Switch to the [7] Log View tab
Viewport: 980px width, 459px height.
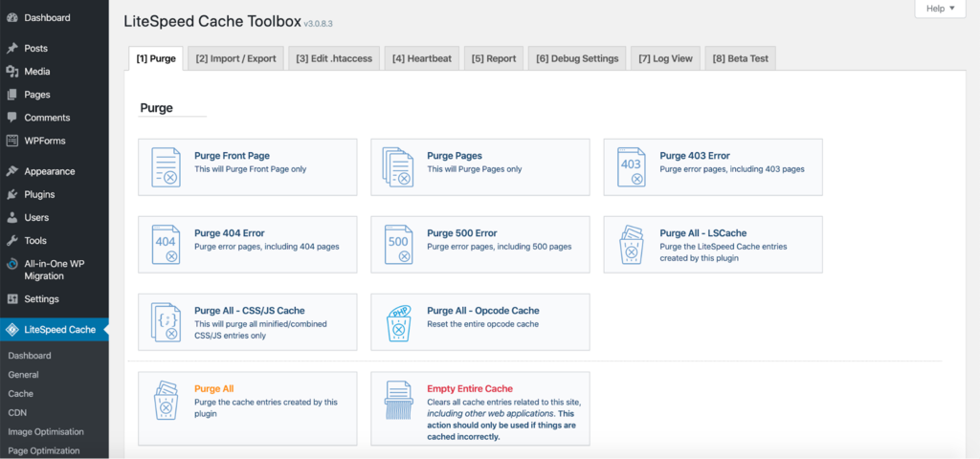point(666,58)
